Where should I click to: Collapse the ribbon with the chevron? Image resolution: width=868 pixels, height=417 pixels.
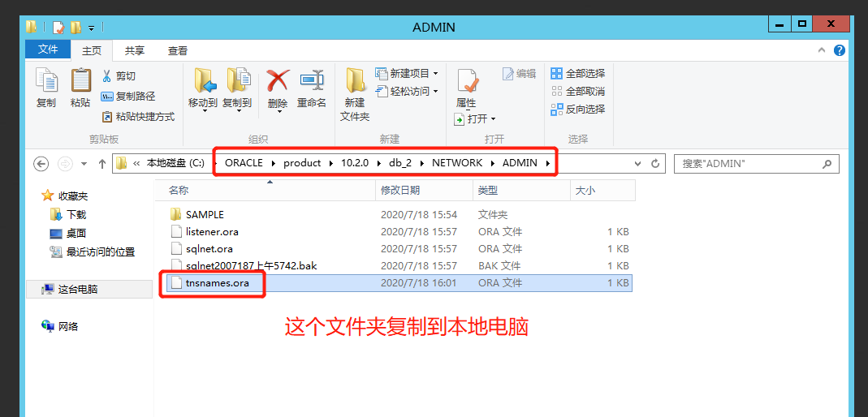(x=822, y=50)
